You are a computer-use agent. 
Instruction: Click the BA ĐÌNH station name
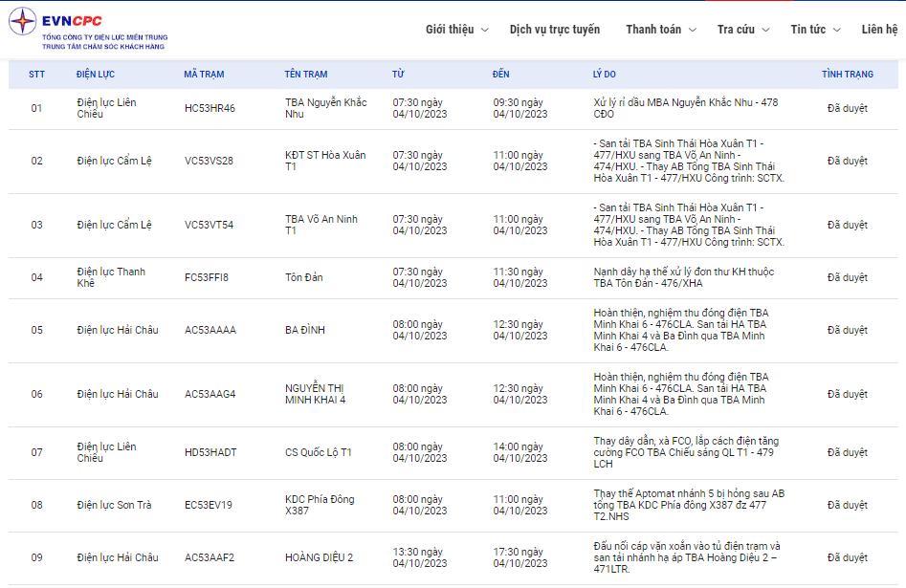click(305, 331)
